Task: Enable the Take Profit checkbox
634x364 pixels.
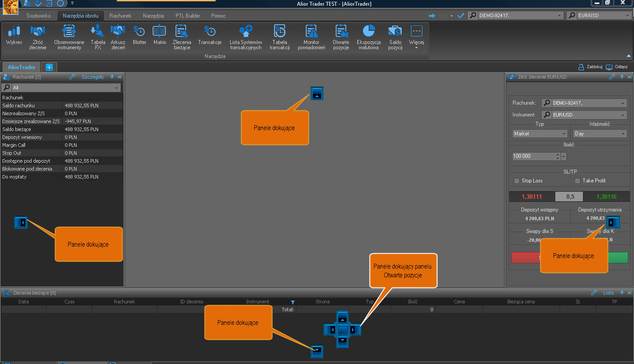Action: pyautogui.click(x=578, y=181)
